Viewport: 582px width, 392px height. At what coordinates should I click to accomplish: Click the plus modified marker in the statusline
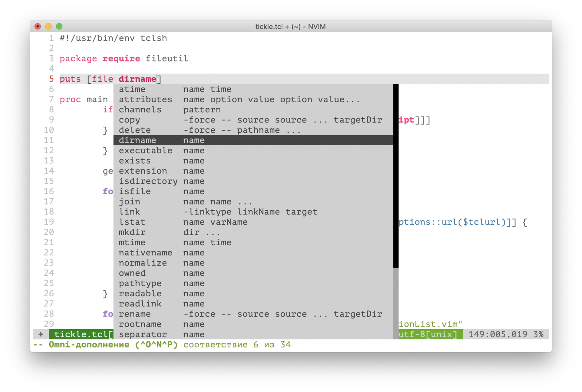point(41,334)
